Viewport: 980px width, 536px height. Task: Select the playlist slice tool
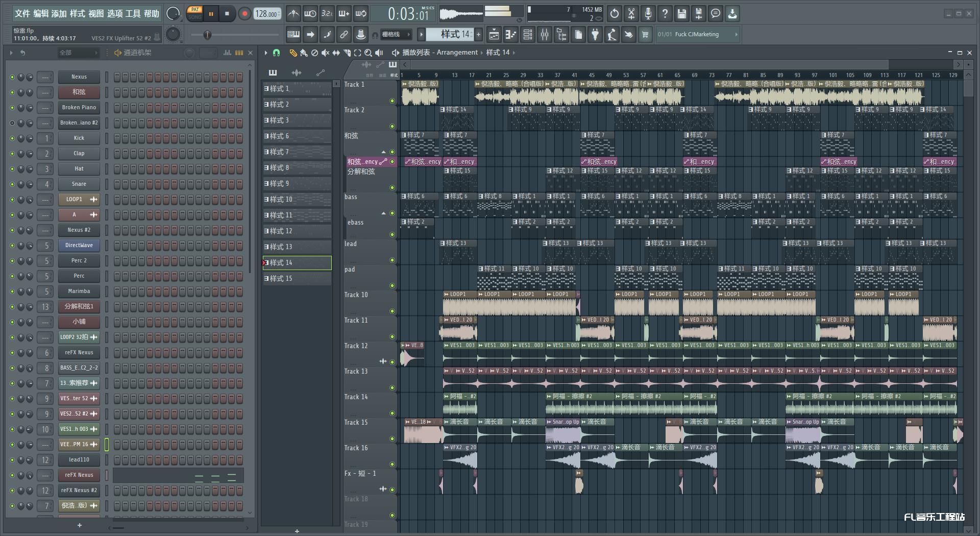tap(347, 53)
